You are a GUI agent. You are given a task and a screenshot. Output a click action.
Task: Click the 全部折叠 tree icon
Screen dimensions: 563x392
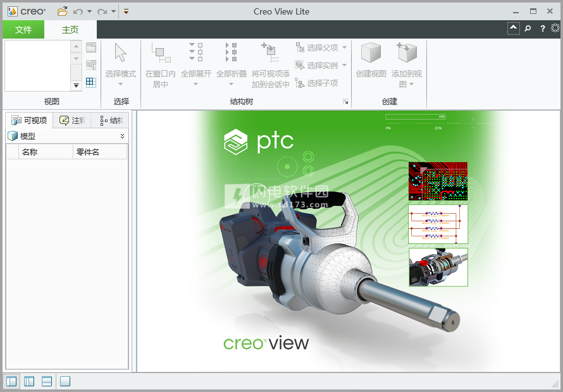pyautogui.click(x=232, y=52)
